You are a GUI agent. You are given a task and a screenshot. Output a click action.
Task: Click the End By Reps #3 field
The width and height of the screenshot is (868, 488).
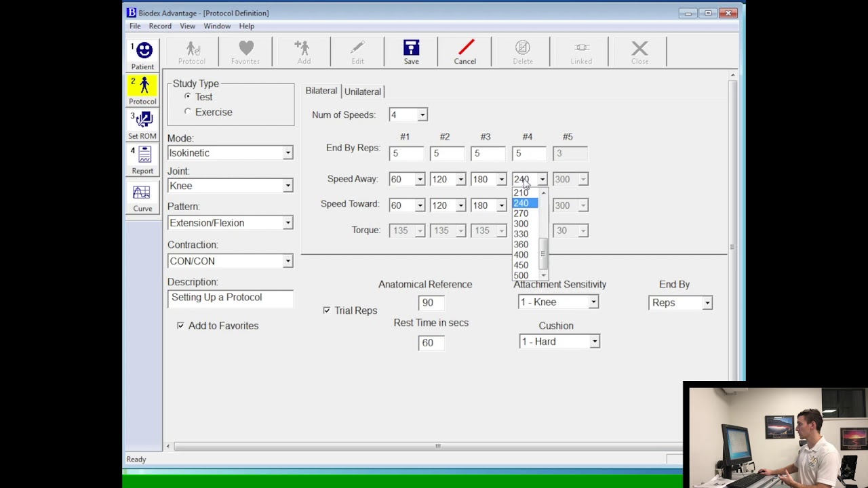(488, 154)
